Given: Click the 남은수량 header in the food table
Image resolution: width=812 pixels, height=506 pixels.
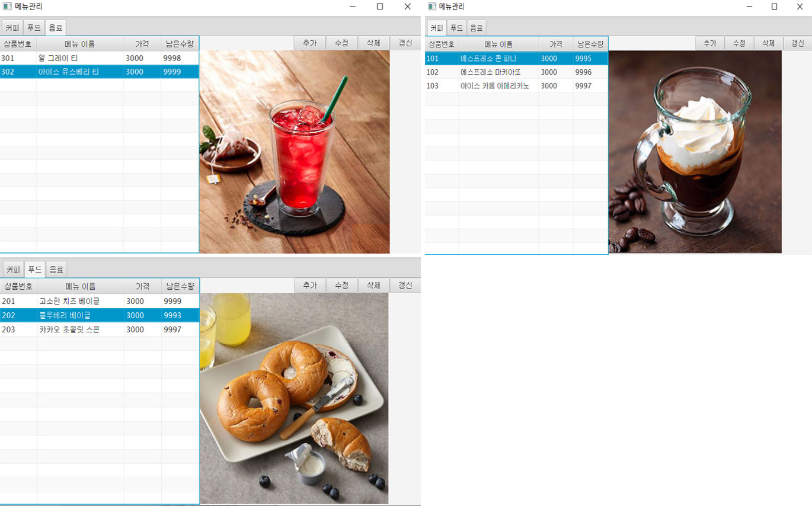Looking at the screenshot, I should (x=180, y=286).
